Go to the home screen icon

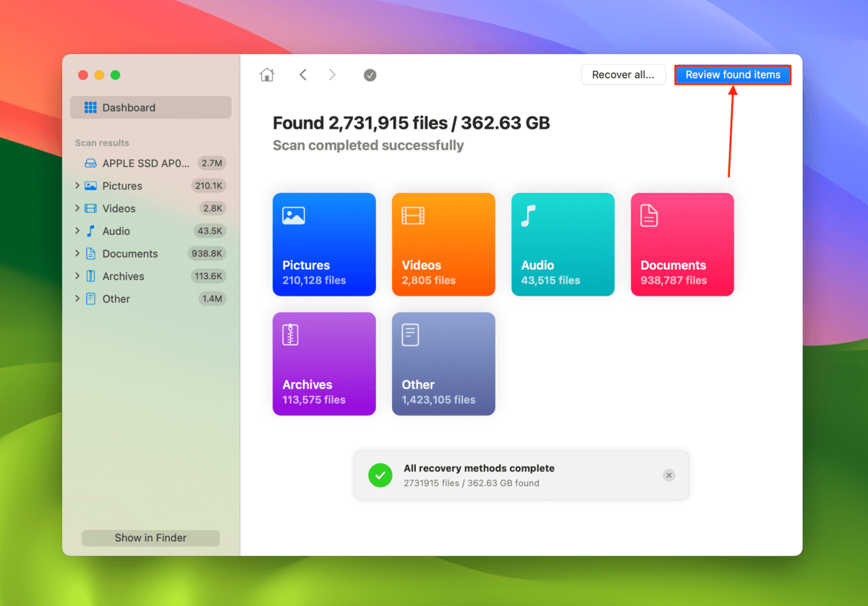pyautogui.click(x=267, y=74)
